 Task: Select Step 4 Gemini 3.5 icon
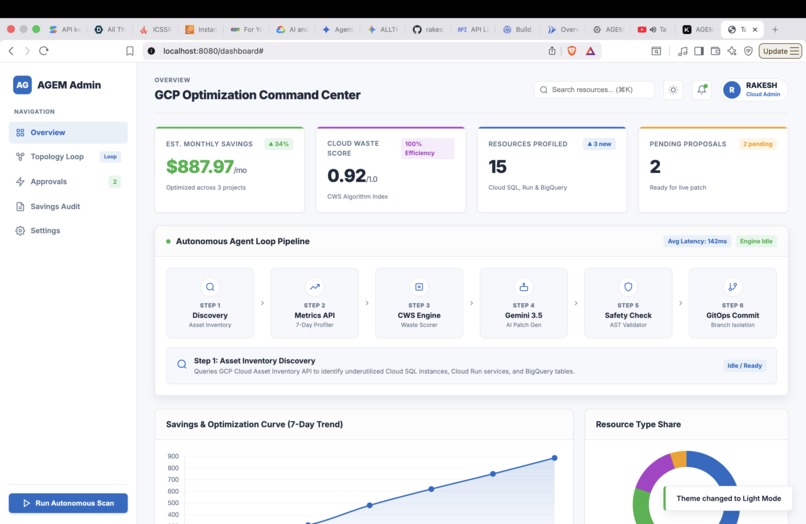[x=523, y=287]
